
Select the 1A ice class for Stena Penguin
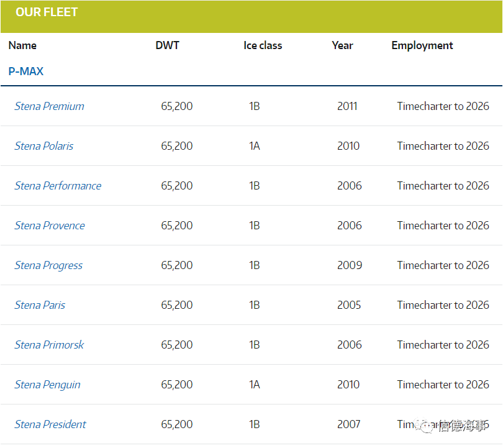pyautogui.click(x=255, y=385)
